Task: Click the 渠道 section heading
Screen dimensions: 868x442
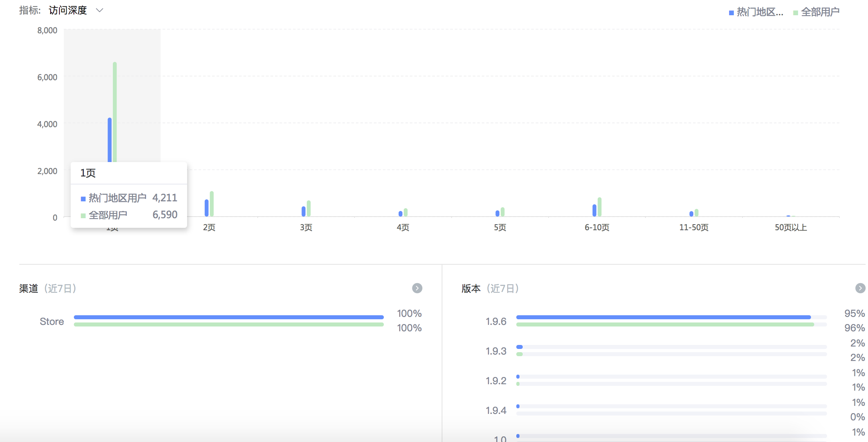Action: 29,288
